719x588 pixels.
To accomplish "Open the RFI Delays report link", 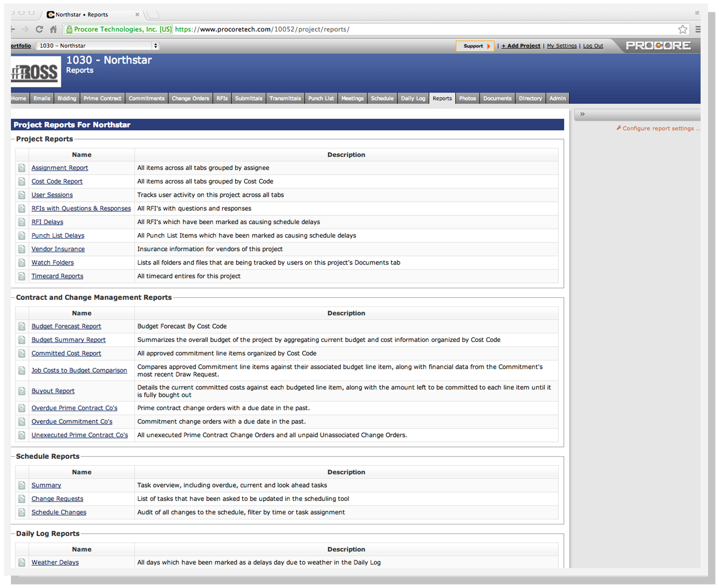I will pyautogui.click(x=47, y=222).
